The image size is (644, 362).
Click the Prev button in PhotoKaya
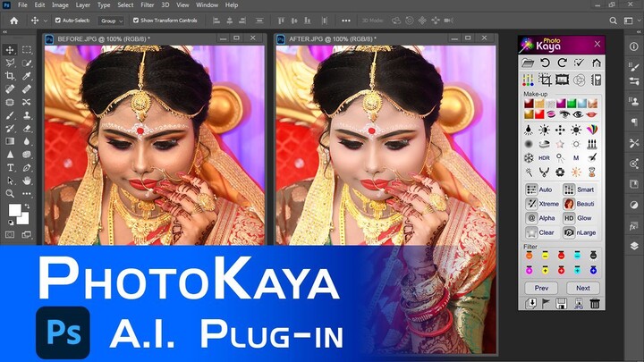[x=541, y=288]
